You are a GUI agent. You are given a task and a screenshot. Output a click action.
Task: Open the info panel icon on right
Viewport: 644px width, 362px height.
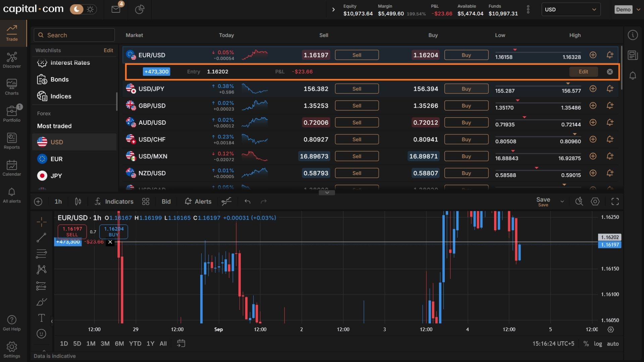coord(633,35)
